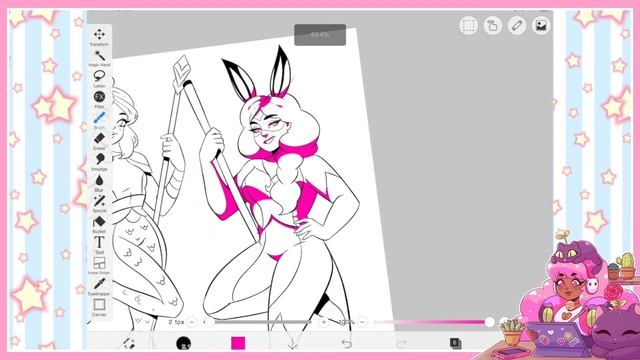
Task: Open the brush thickness preview circle
Action: click(183, 343)
